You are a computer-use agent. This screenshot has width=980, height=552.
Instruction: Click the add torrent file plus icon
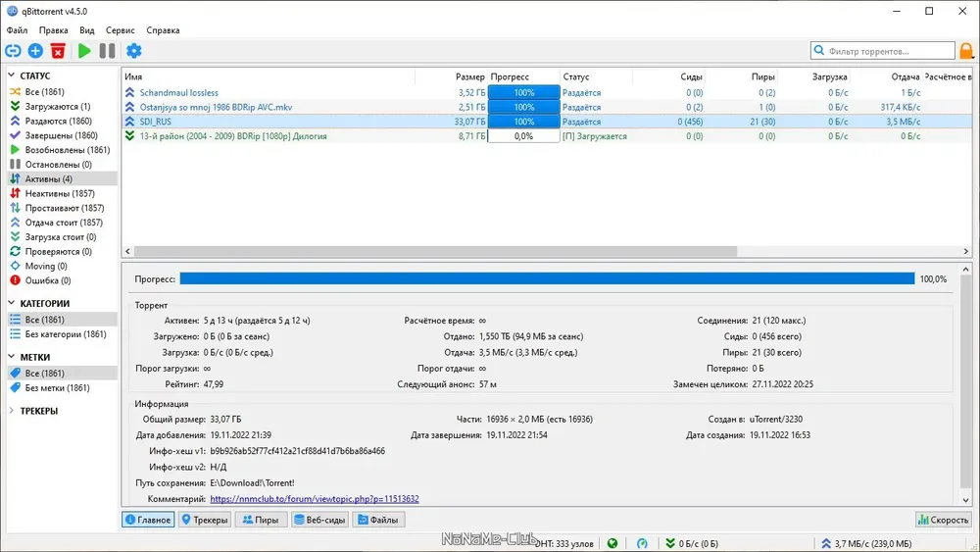[x=35, y=51]
